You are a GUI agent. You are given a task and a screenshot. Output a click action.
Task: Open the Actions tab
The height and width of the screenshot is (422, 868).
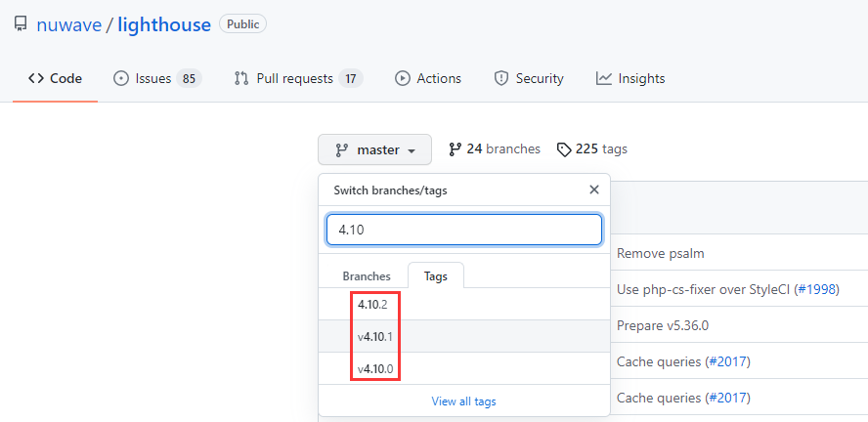[428, 79]
